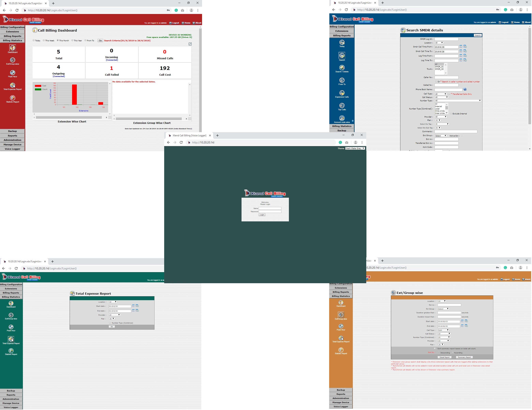This screenshot has height=410, width=532.
Task: Click camera extension icon in login window toolbar
Action: [347, 143]
